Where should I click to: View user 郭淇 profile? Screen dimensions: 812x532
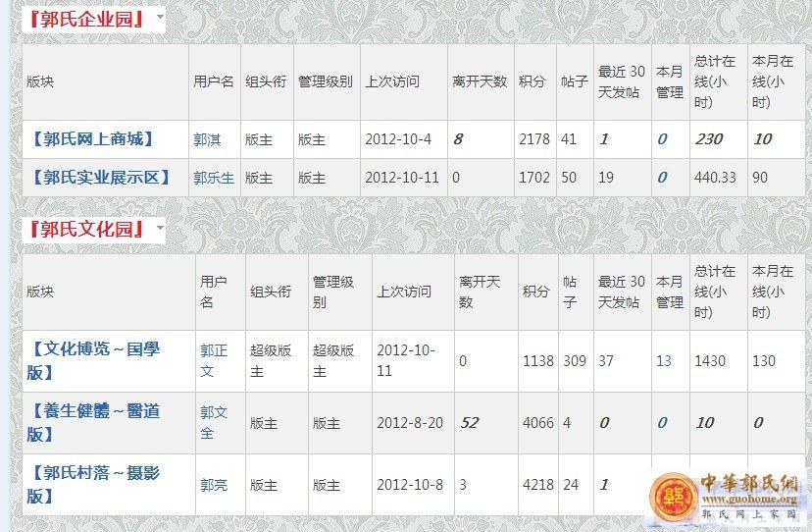[x=207, y=139]
